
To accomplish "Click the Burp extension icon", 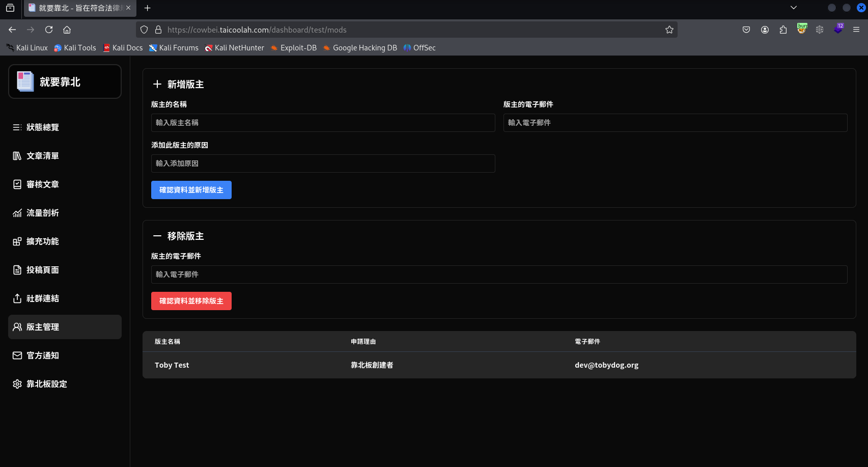I will point(802,29).
